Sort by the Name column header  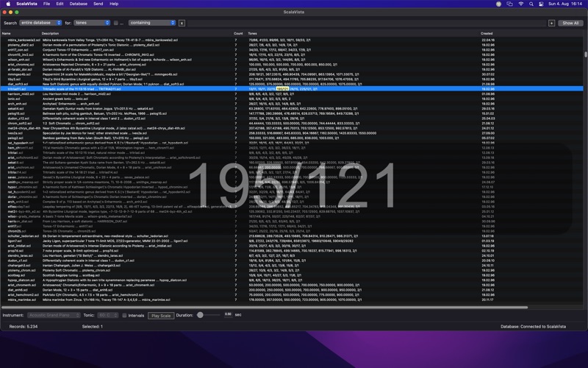(6, 33)
